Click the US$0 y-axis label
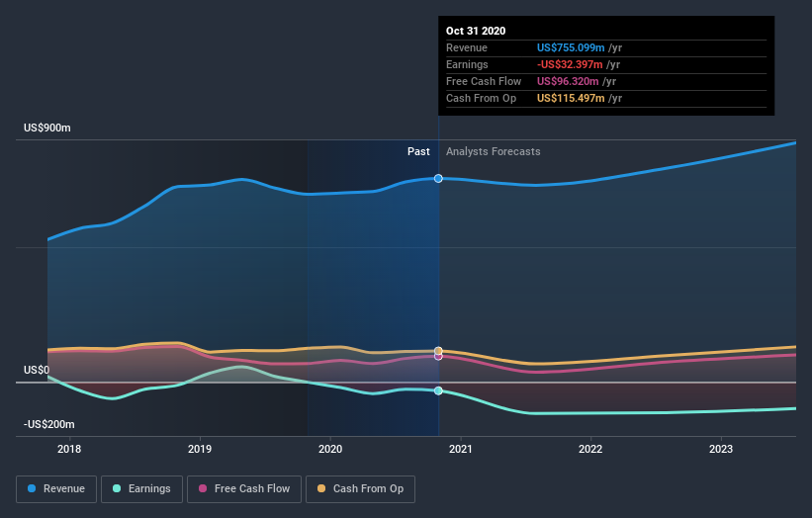Screen dimensions: 812x518 point(37,370)
